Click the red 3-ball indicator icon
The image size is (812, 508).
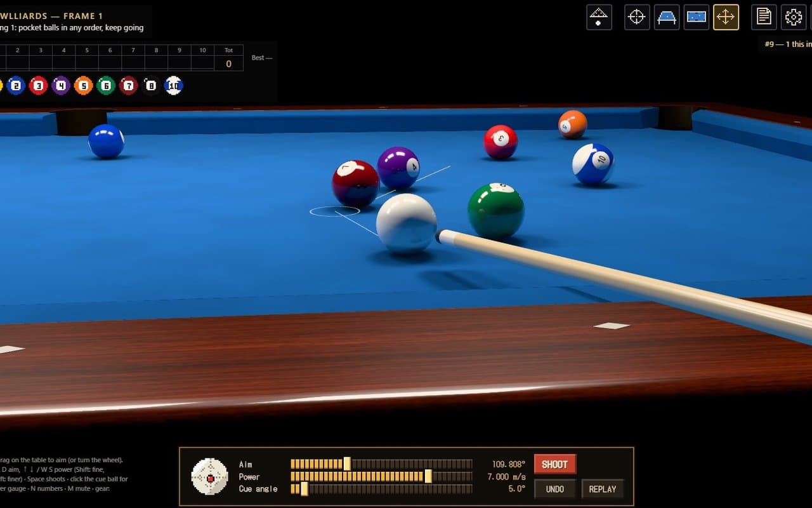click(39, 85)
